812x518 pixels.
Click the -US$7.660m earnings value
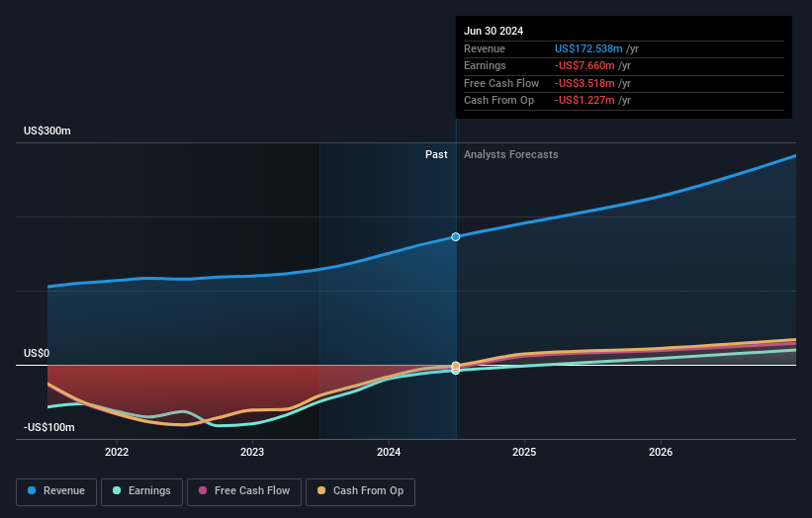(585, 65)
